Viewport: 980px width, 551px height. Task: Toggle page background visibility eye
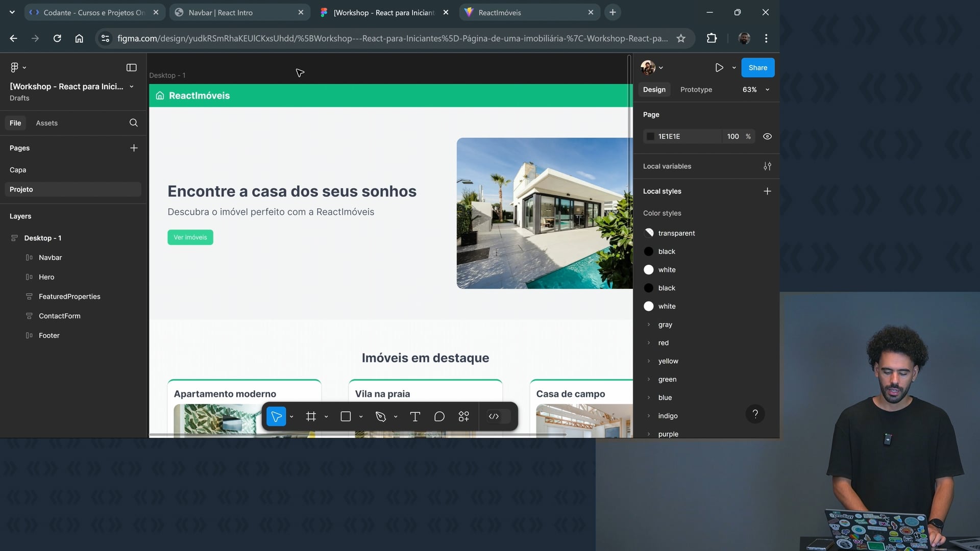(x=767, y=136)
